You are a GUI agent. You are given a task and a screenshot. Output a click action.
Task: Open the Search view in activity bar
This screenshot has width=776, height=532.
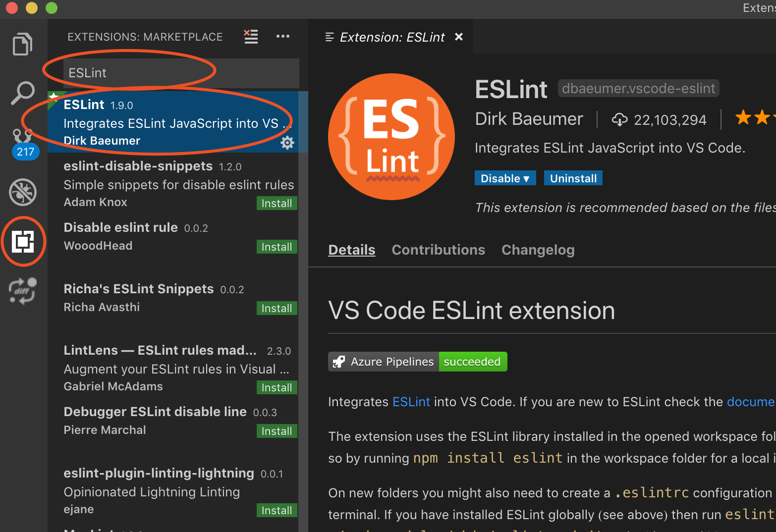point(23,93)
